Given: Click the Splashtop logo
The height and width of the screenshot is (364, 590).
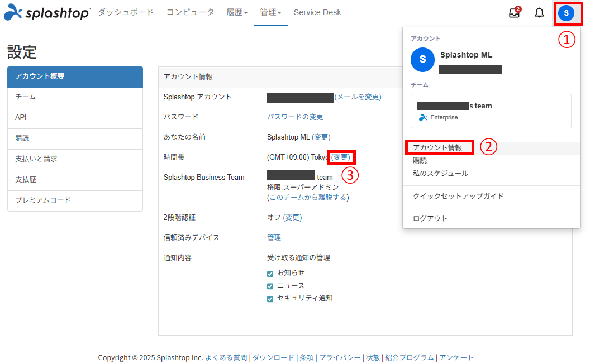Looking at the screenshot, I should (47, 12).
